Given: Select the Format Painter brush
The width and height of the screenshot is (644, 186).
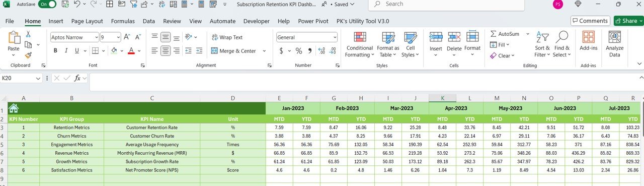Looking at the screenshot, I should pyautogui.click(x=28, y=55).
